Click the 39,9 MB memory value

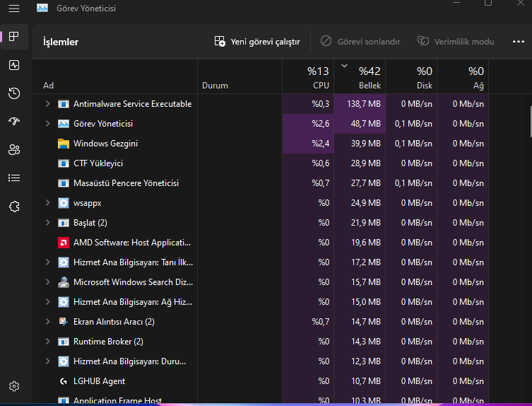pyautogui.click(x=366, y=144)
